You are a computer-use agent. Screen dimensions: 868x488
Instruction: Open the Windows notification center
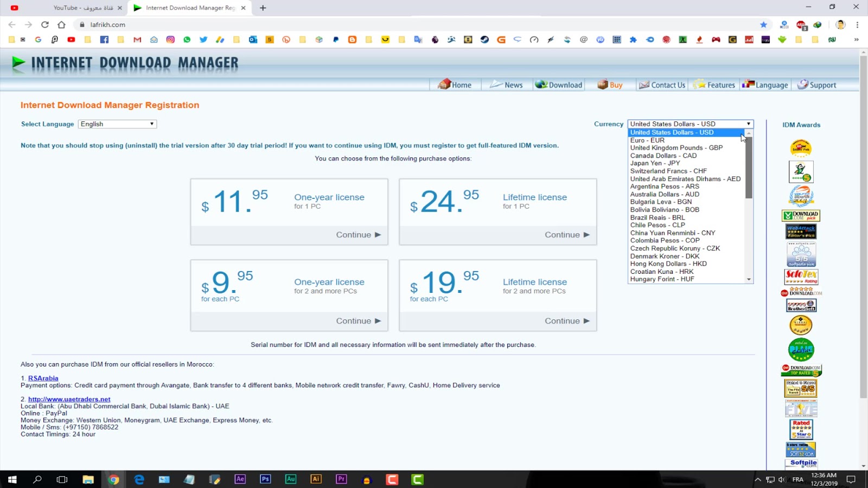pyautogui.click(x=851, y=479)
